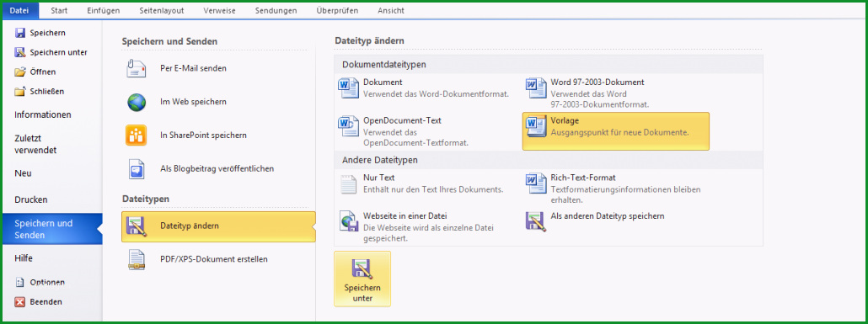Click the Schließen folder icon
This screenshot has width=868, height=324.
[20, 91]
